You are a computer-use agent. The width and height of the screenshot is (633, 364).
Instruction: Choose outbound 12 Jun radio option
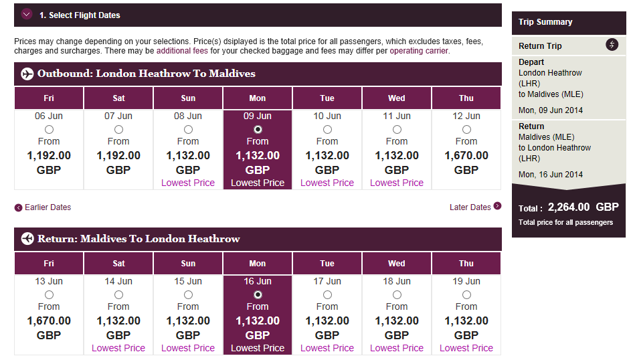tap(466, 130)
